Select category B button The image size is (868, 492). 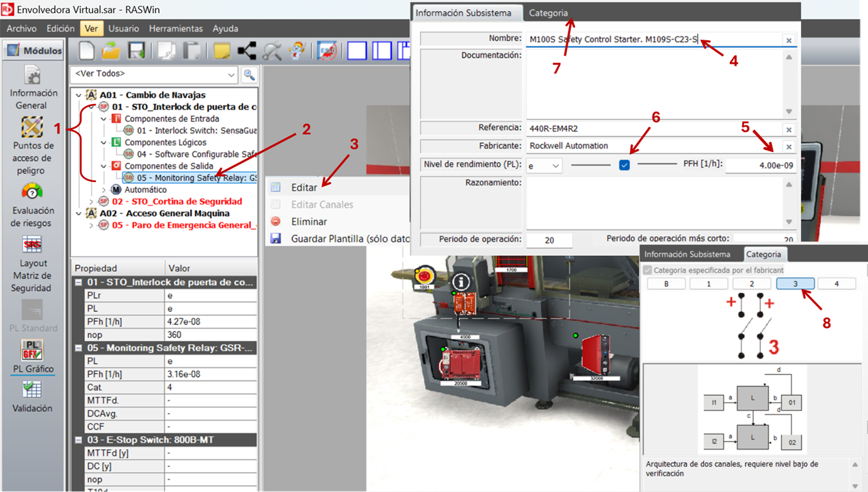(666, 283)
